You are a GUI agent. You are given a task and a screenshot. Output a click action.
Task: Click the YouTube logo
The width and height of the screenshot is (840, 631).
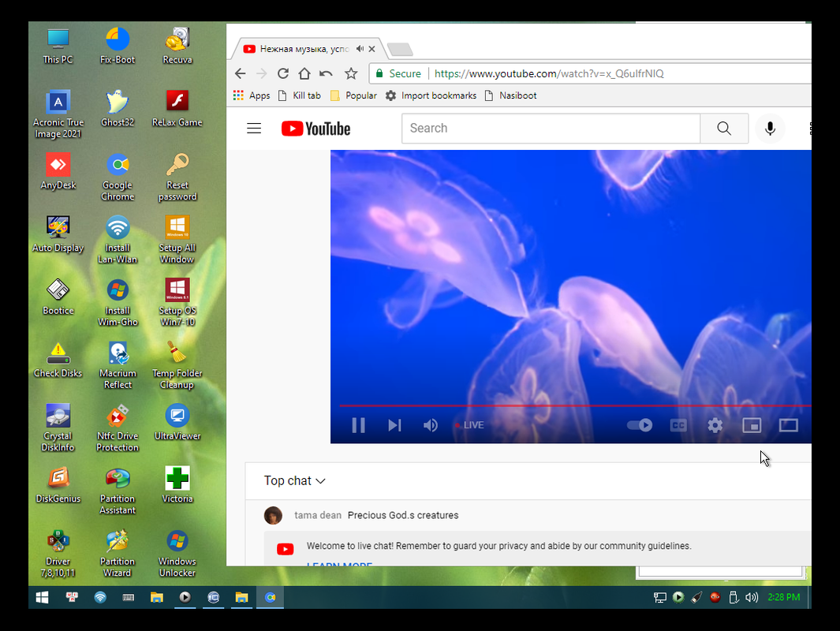coord(315,129)
